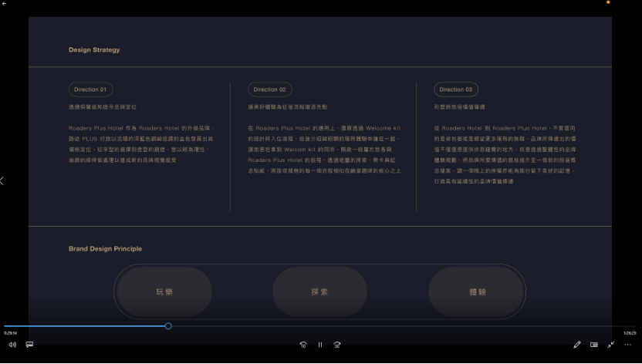This screenshot has height=364, width=642.
Task: Exit full screen mode
Action: coord(611,345)
